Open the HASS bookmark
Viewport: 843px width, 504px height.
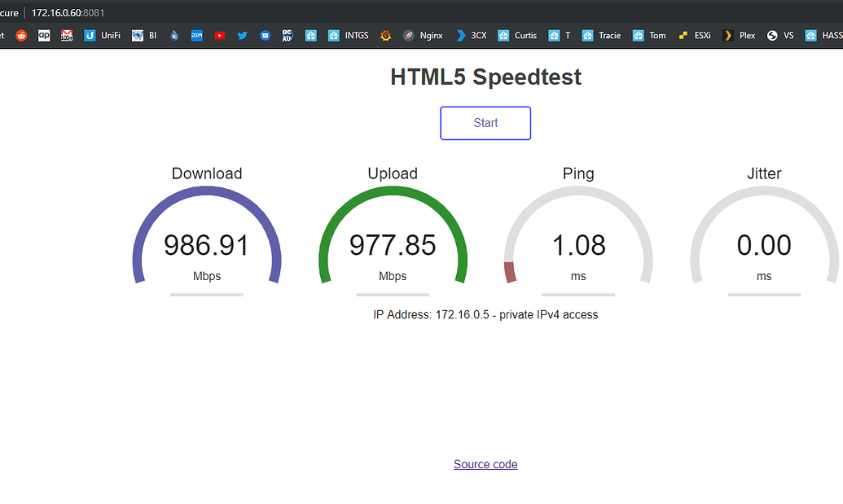tap(825, 35)
